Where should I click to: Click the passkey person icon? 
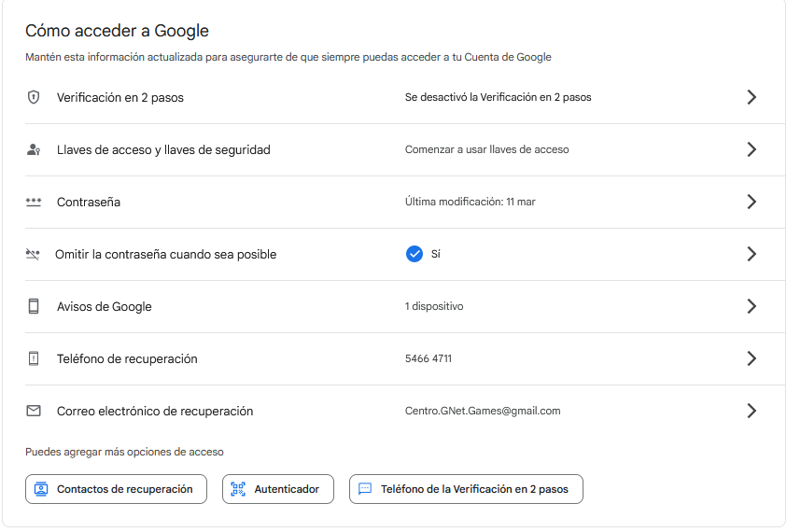click(x=34, y=149)
